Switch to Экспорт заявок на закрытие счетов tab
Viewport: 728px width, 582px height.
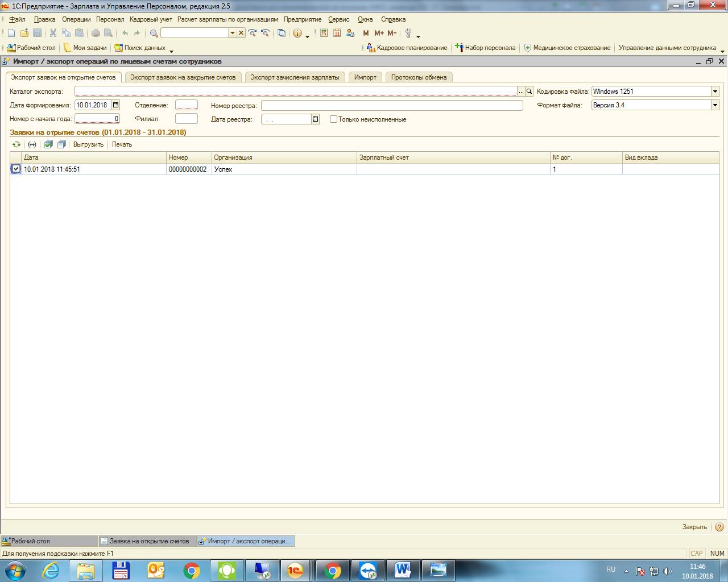coord(183,77)
